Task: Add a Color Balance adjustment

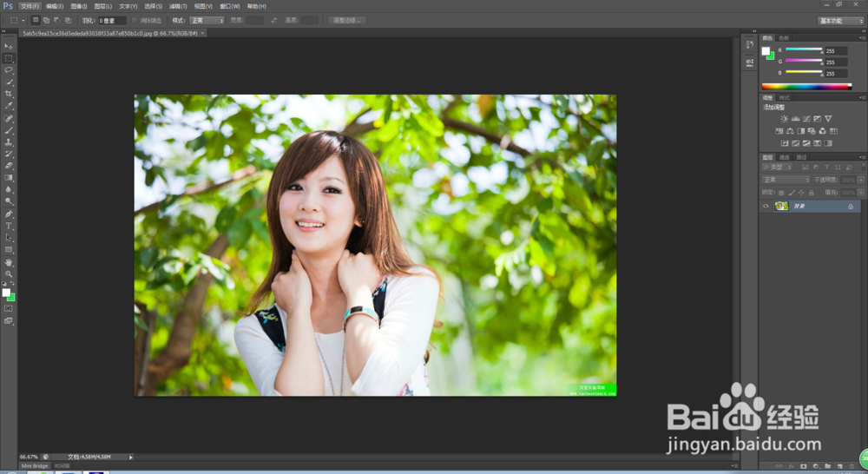Action: (x=790, y=131)
